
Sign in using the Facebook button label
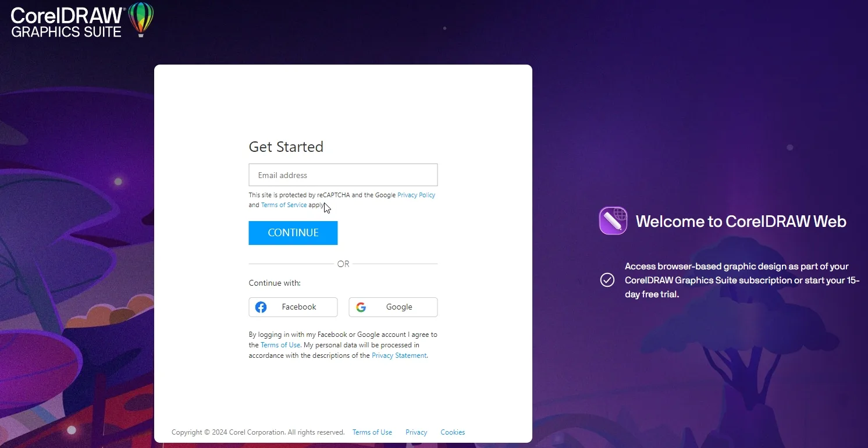tap(299, 307)
